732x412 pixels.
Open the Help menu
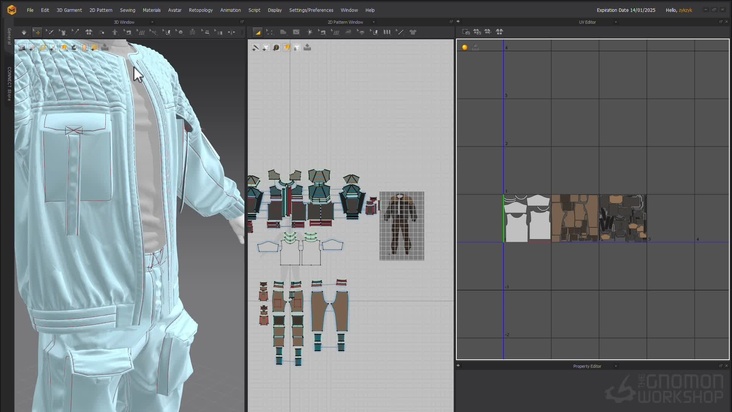point(370,10)
